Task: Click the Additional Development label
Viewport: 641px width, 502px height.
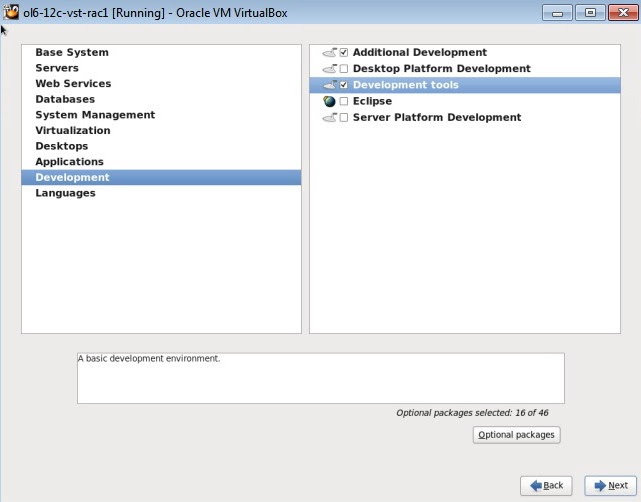Action: pos(420,52)
